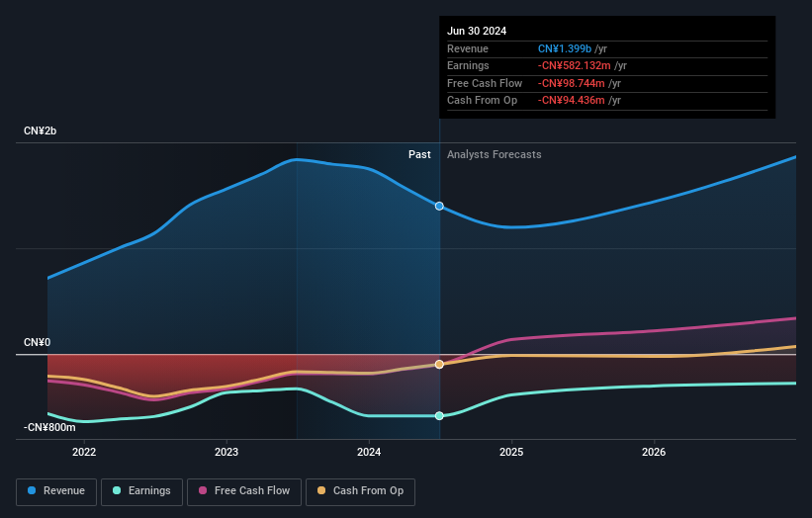Toggle the Cash From Op legend button

click(x=360, y=491)
